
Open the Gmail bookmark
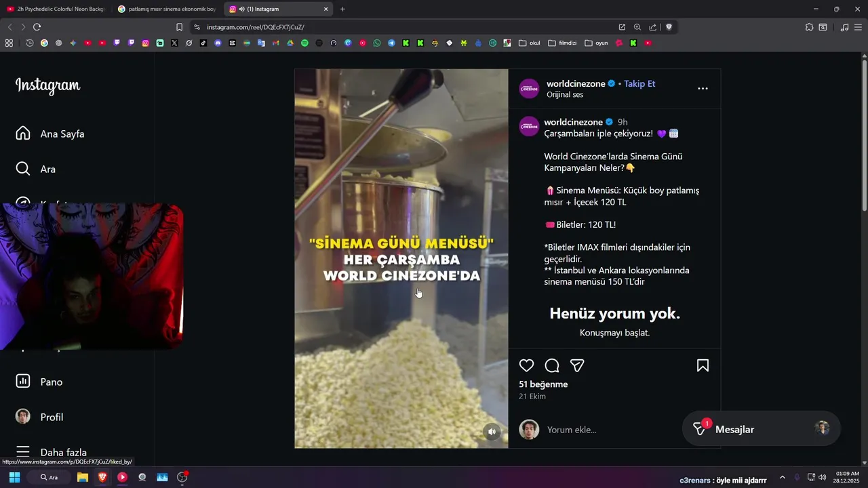[x=275, y=43]
